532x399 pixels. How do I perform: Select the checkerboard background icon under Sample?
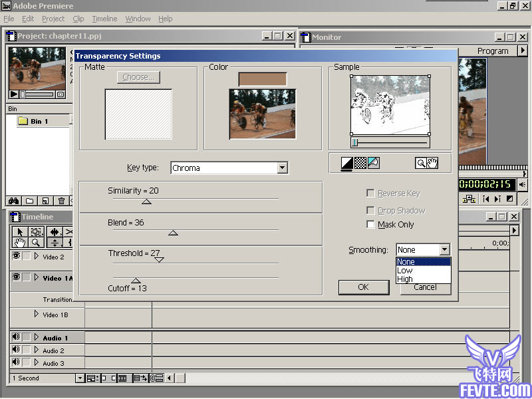[360, 163]
